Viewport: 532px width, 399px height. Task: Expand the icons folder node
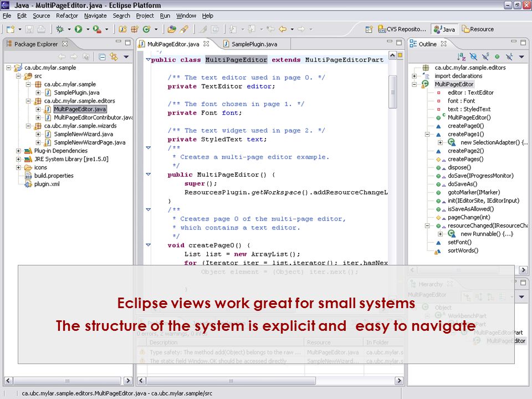click(19, 167)
